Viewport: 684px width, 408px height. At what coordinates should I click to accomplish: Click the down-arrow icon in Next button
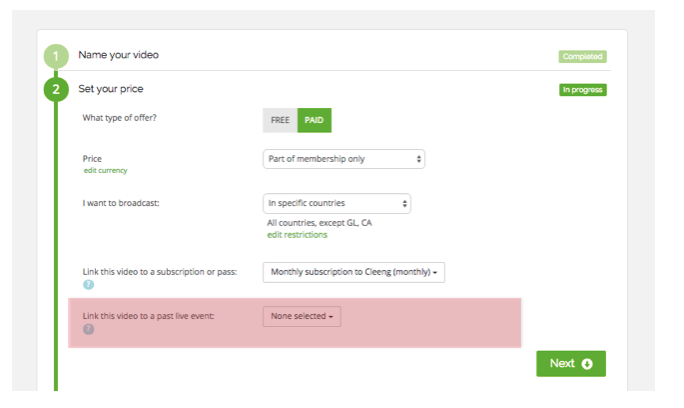[587, 364]
